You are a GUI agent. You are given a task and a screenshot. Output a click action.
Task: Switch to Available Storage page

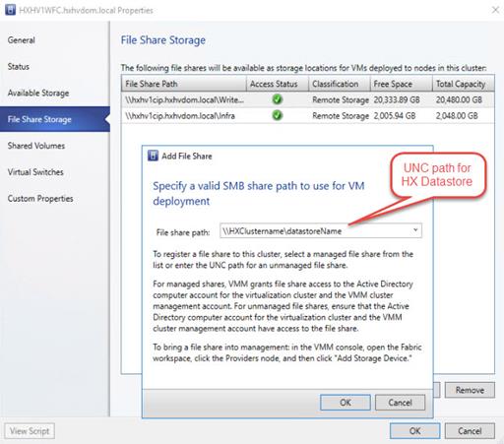(x=38, y=93)
